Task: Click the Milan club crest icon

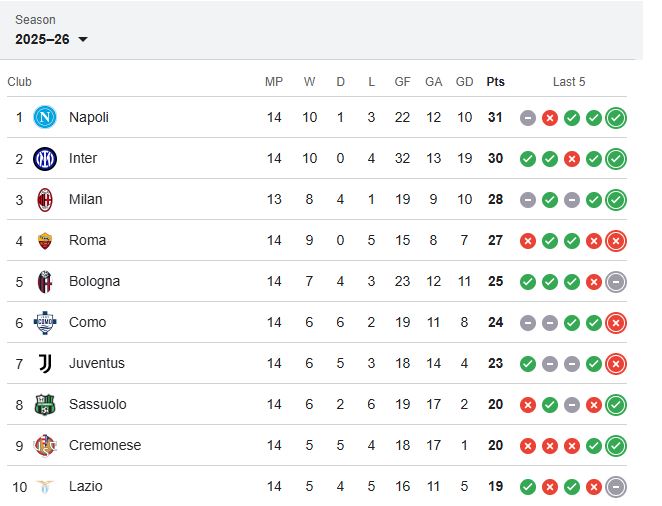Action: click(x=45, y=199)
